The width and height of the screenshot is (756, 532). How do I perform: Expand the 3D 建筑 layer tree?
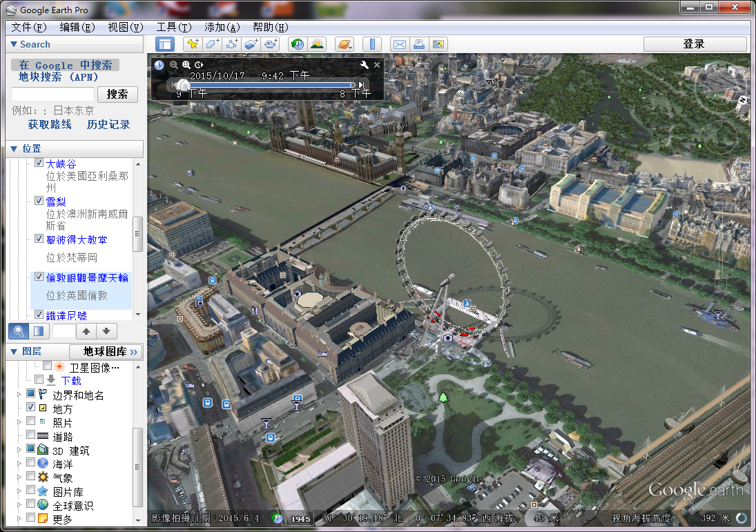[x=19, y=450]
